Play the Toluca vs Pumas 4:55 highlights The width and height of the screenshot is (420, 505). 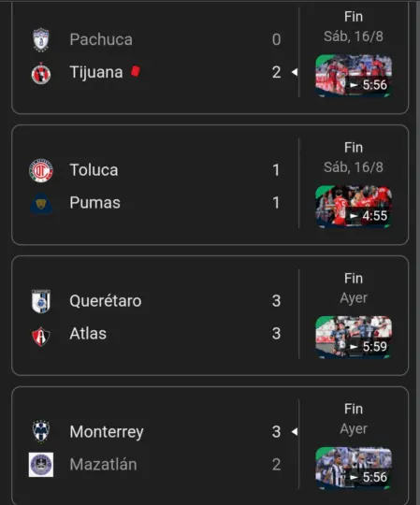coord(354,207)
